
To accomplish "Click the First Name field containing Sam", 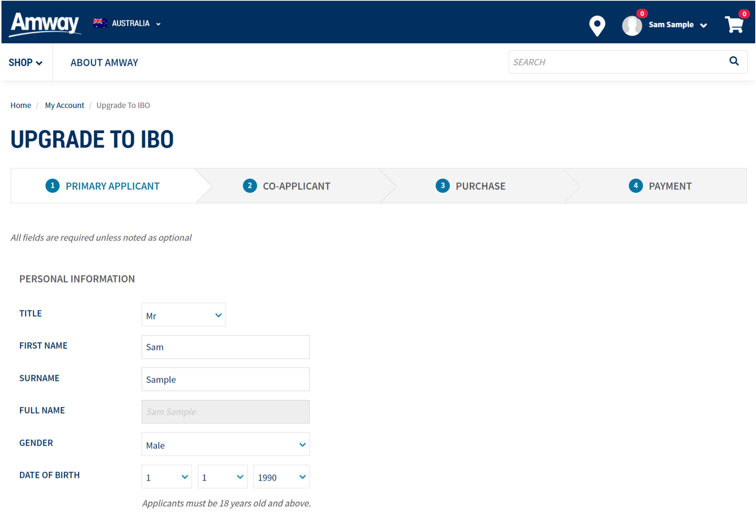I will click(225, 347).
